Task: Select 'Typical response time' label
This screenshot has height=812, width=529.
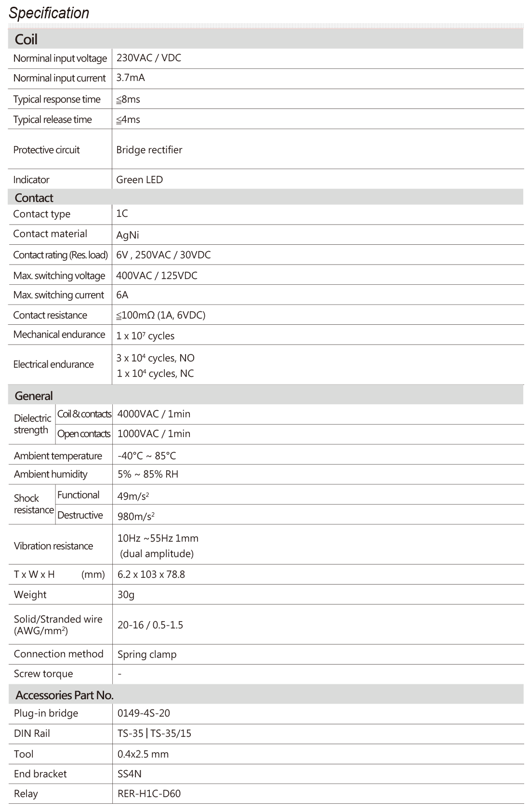Action: tap(57, 99)
